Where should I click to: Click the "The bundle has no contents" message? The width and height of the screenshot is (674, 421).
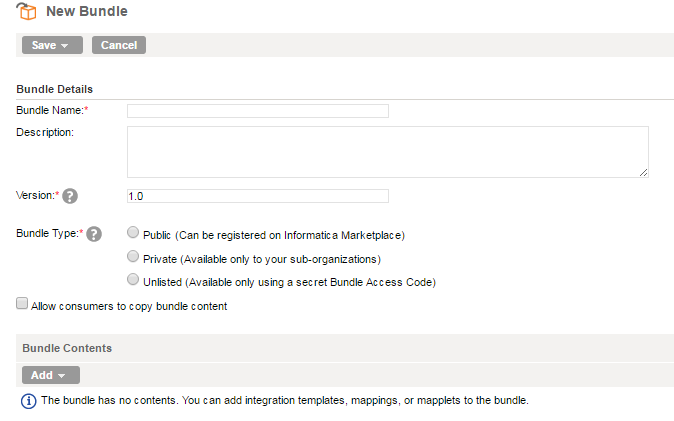point(285,400)
